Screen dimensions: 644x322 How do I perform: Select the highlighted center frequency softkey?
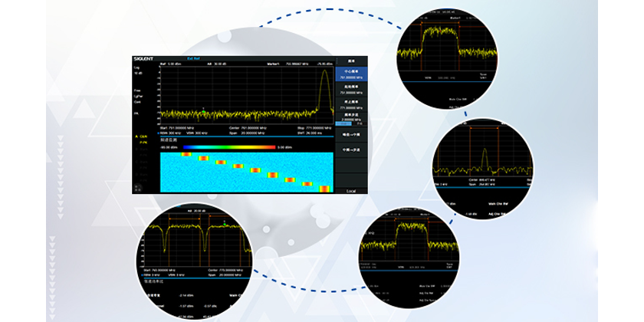[x=350, y=74]
